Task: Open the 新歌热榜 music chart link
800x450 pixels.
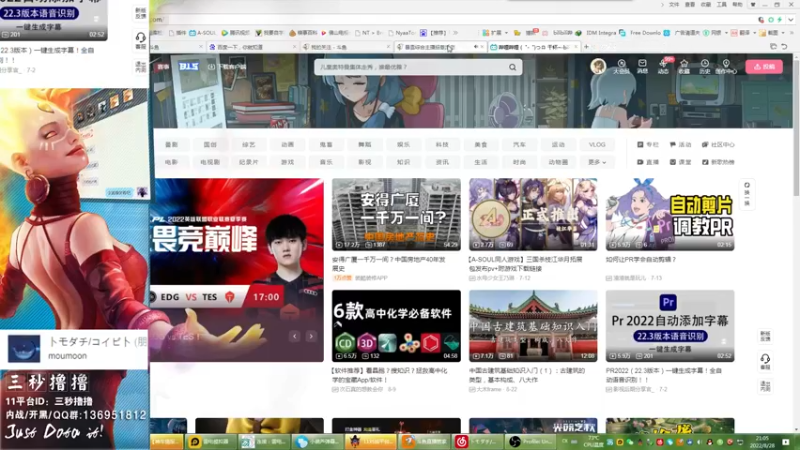Action: (x=718, y=162)
